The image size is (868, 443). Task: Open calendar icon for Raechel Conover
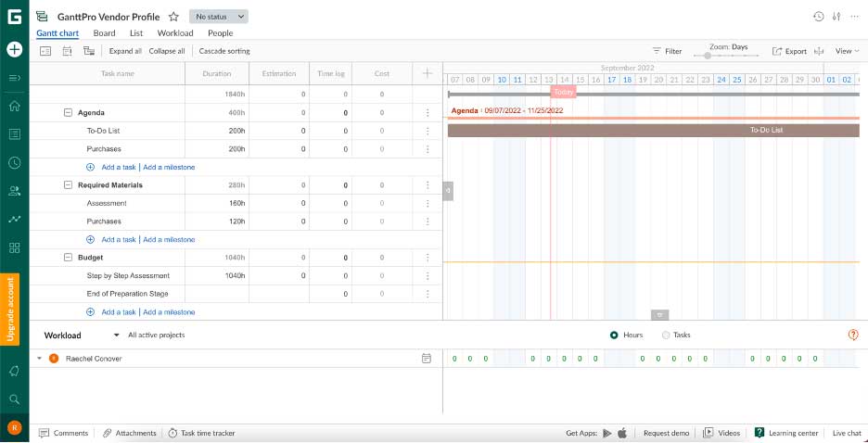tap(427, 359)
